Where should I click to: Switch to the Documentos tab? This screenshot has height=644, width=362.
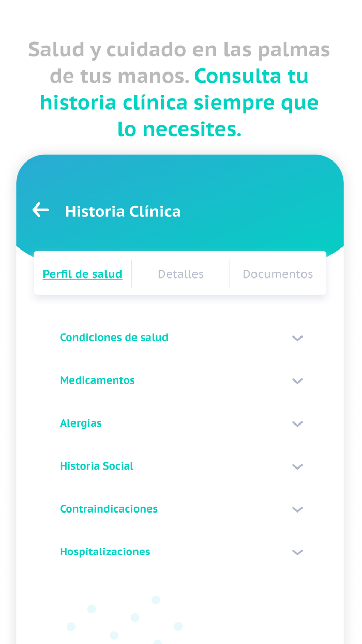pyautogui.click(x=278, y=274)
